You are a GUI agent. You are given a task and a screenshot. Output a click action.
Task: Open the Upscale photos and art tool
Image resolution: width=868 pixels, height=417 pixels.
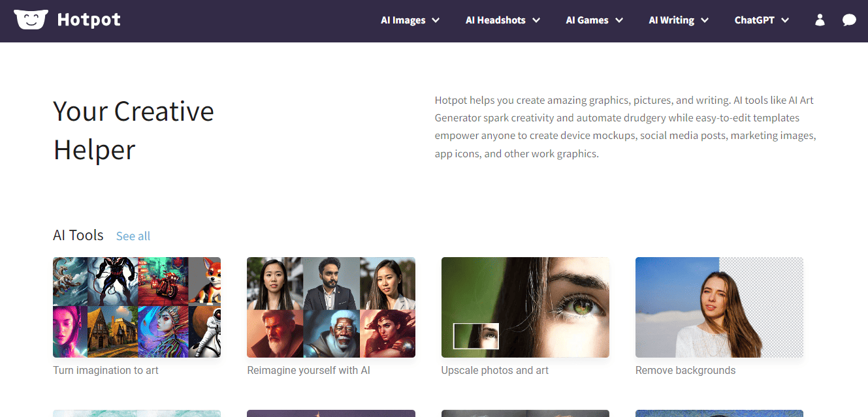pyautogui.click(x=525, y=307)
